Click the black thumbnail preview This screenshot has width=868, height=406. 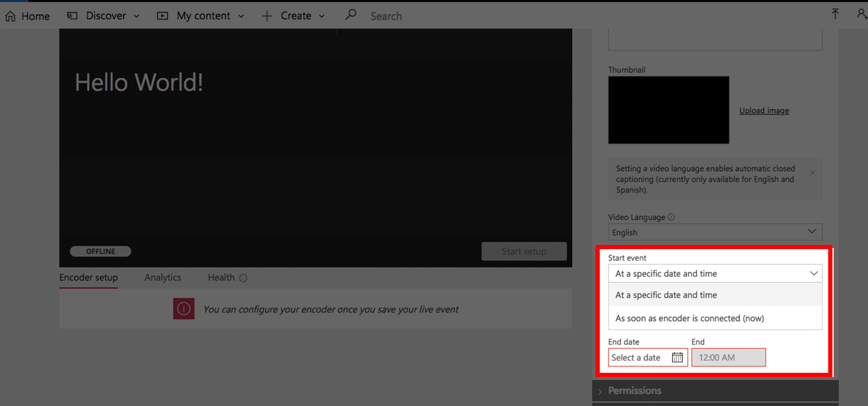point(668,110)
